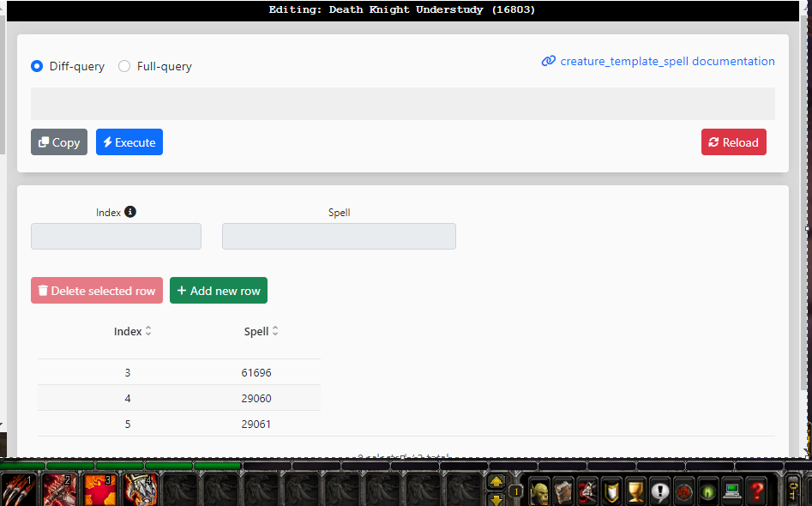This screenshot has height=506, width=812.
Task: Select the Diff-query radio button
Action: (36, 66)
